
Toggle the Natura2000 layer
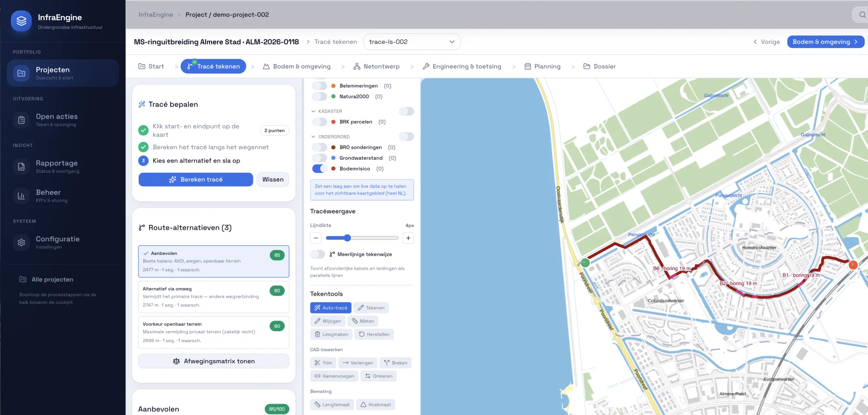319,96
